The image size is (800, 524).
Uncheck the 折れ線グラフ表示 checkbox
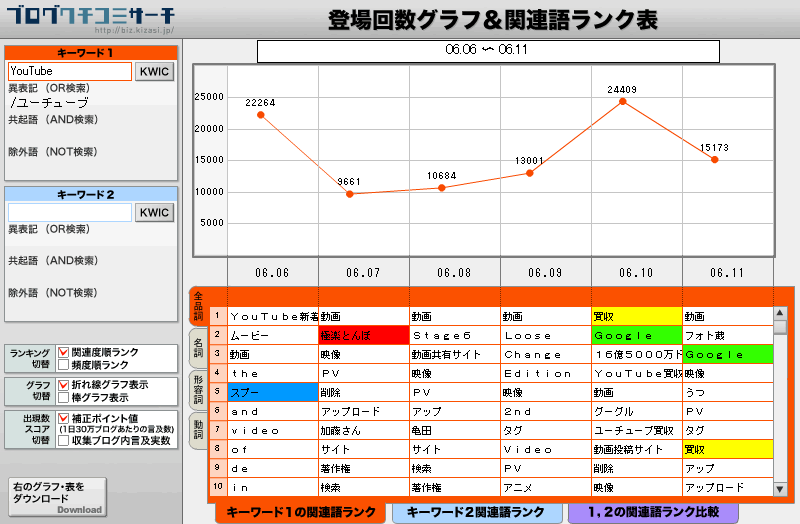64,385
